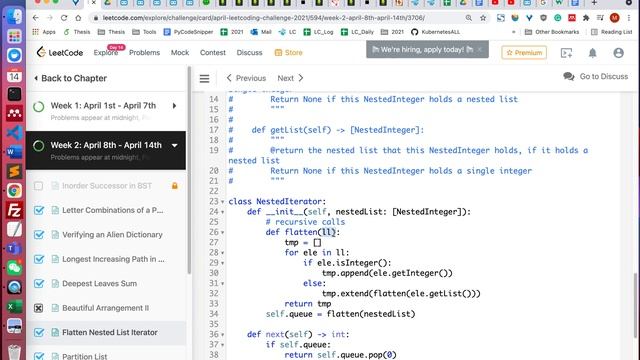Open the Extensions puzzle icon
The width and height of the screenshot is (640, 360).
(x=586, y=18)
